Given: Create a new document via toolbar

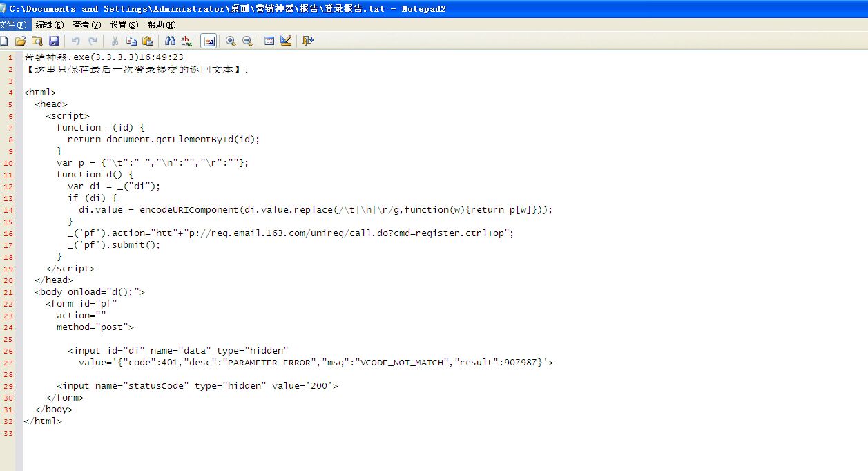Looking at the screenshot, I should click(x=4, y=41).
